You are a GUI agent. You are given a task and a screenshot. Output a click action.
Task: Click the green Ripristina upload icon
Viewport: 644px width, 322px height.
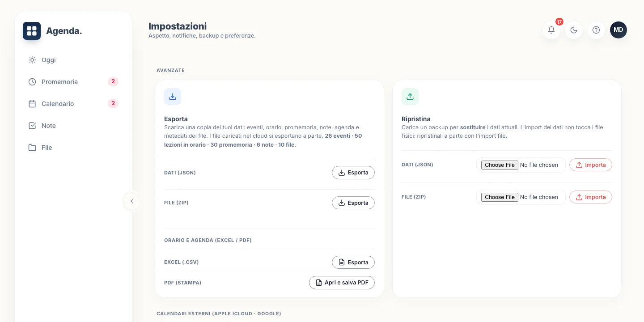click(x=410, y=97)
